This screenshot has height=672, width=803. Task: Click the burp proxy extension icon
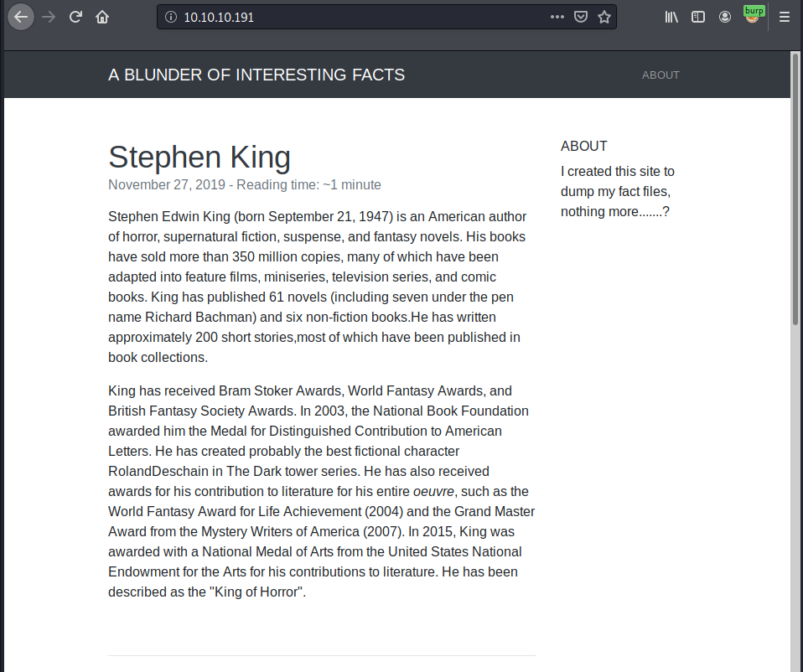(x=753, y=15)
